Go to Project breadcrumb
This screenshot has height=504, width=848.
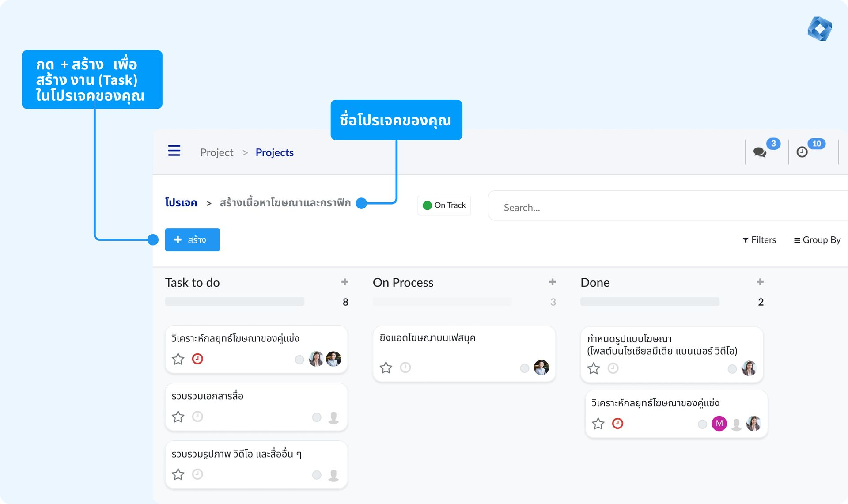pos(216,152)
